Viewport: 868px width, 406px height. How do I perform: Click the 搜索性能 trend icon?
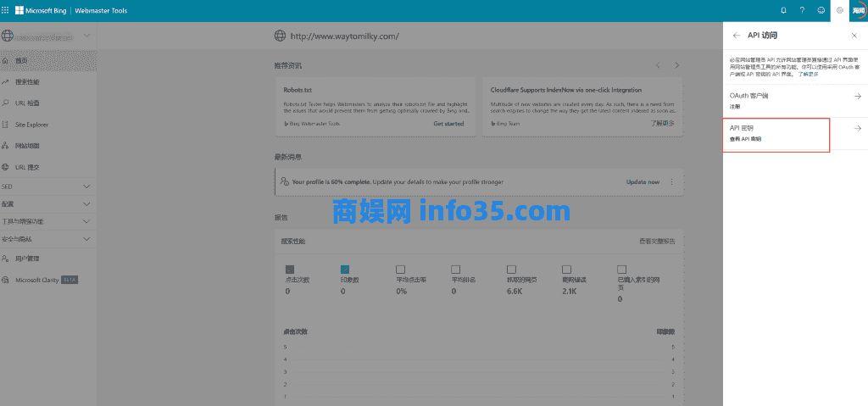pos(6,82)
